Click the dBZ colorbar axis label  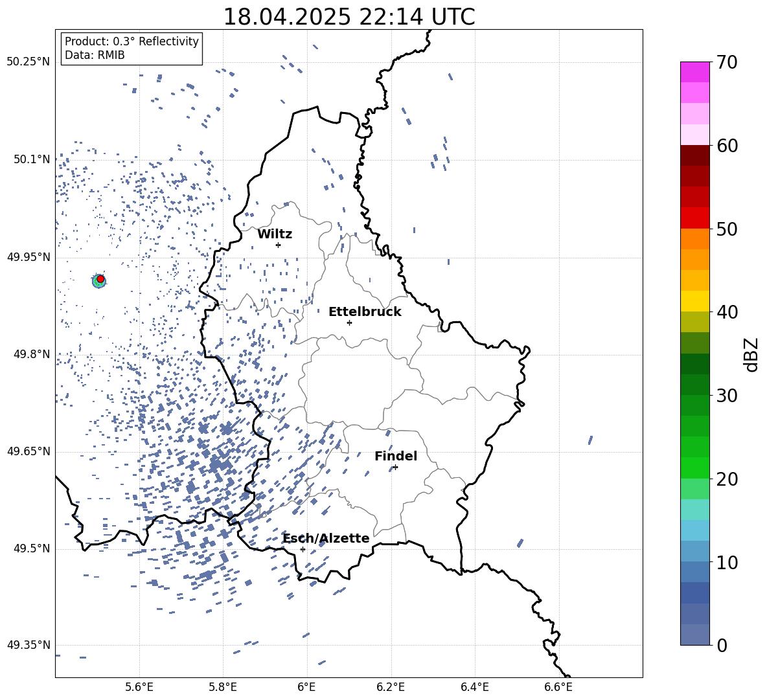point(752,354)
